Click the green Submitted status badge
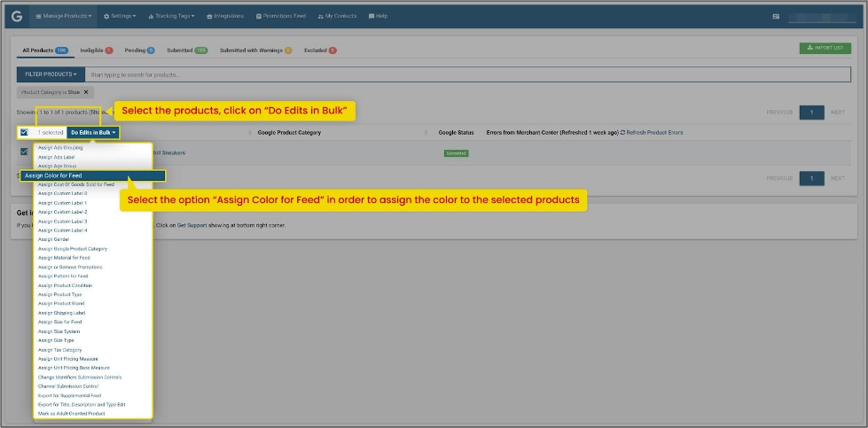Screen dimensions: 868x428 point(456,153)
